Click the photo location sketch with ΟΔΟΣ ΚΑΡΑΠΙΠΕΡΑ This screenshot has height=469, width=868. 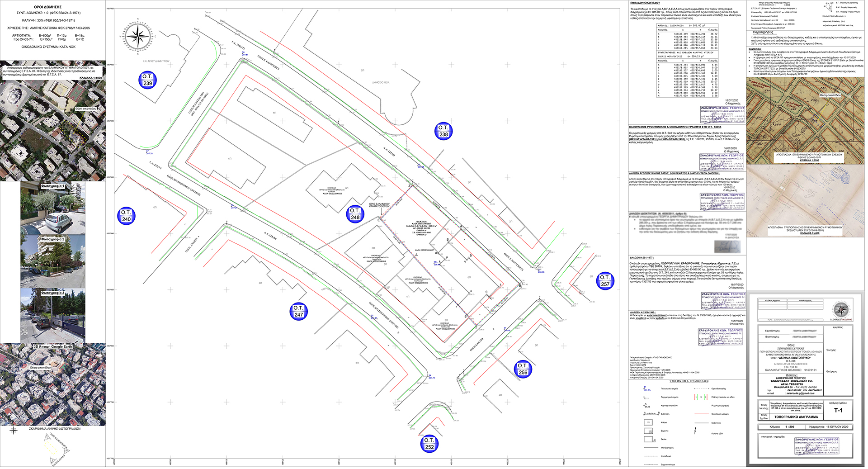coord(56,450)
